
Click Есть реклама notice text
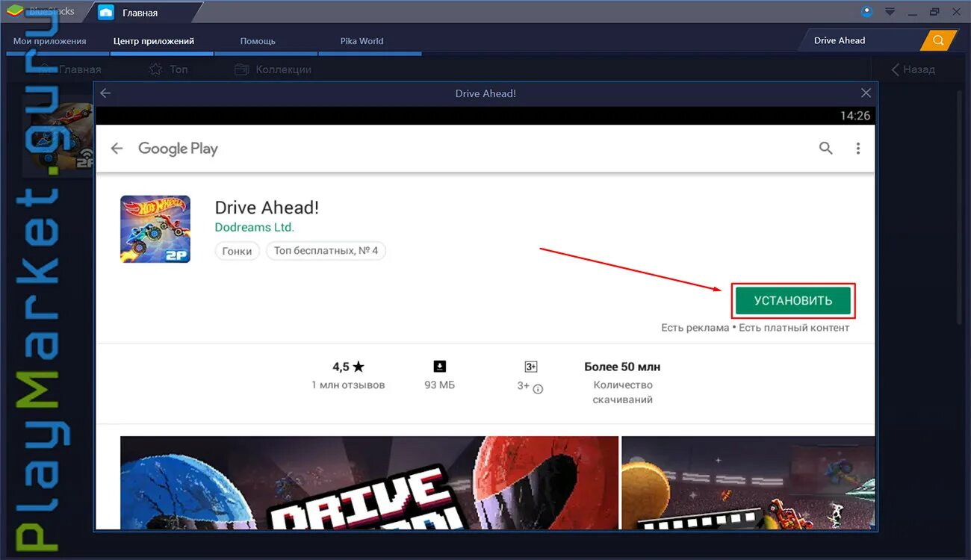695,328
